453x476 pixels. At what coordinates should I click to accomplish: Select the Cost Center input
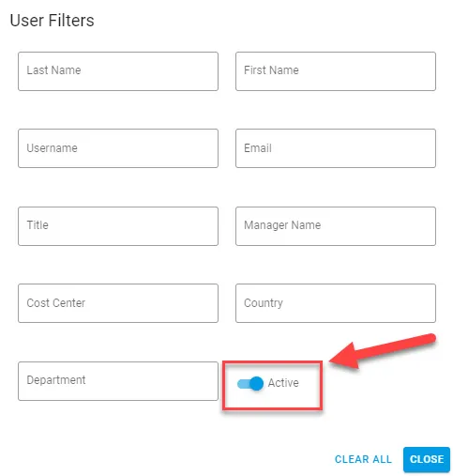pyautogui.click(x=118, y=303)
